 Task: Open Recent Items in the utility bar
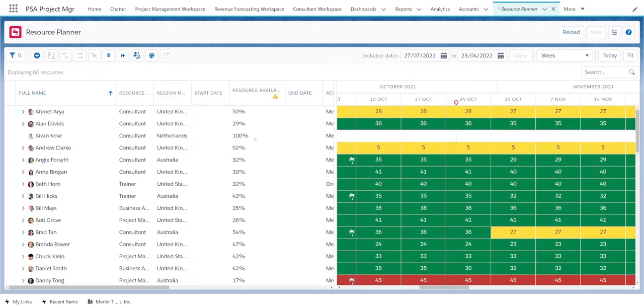pos(60,301)
